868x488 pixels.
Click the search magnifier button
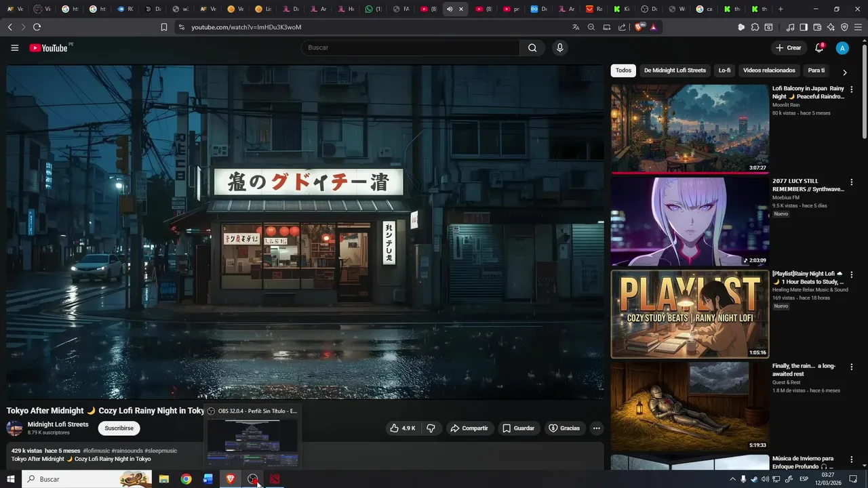click(x=532, y=47)
